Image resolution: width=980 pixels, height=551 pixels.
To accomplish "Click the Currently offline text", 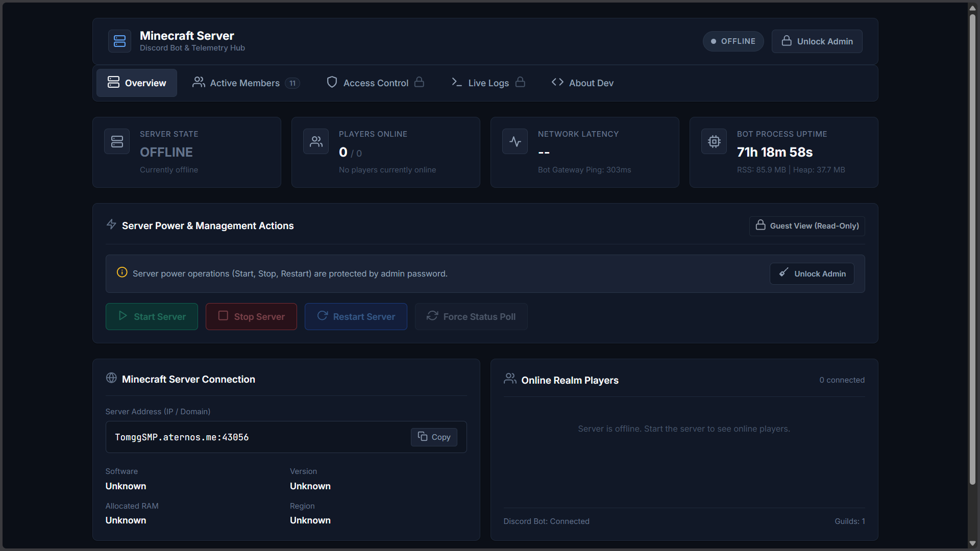I will [x=169, y=170].
